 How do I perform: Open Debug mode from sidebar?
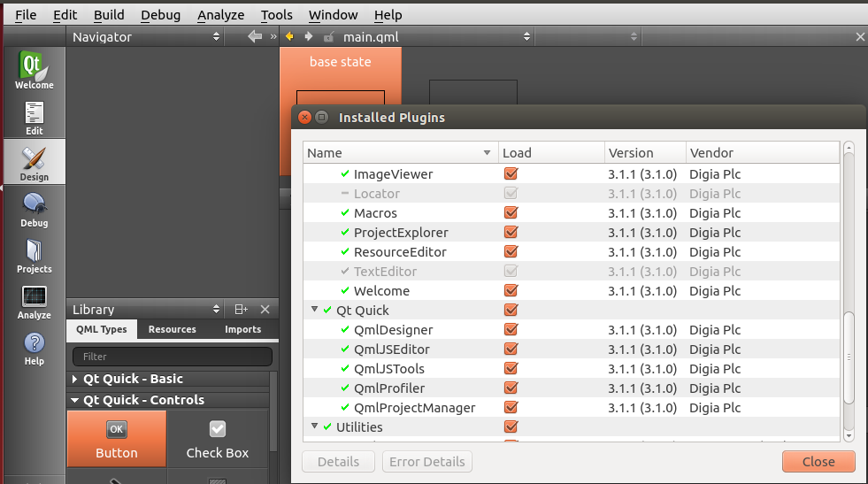(x=34, y=210)
